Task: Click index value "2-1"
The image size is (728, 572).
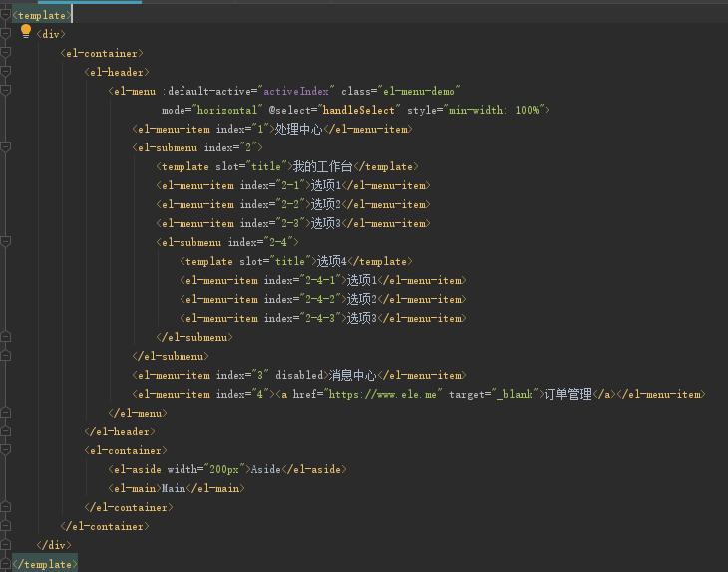Action: pos(290,185)
